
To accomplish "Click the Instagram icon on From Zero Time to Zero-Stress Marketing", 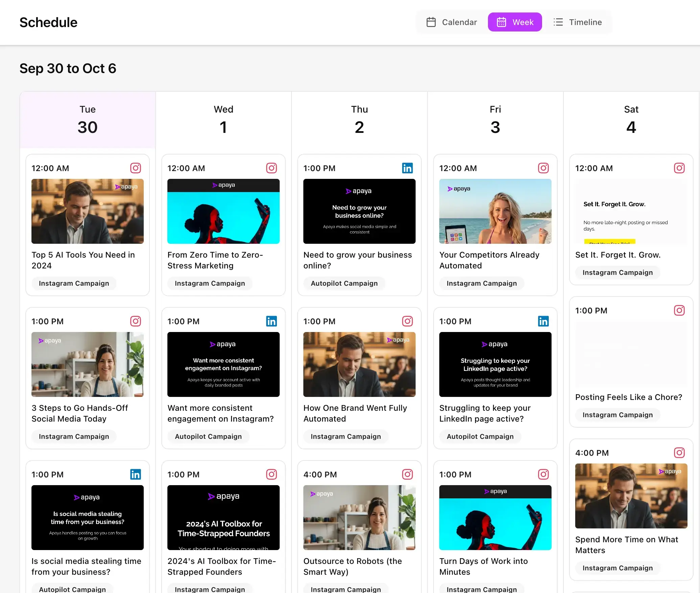I will [272, 168].
